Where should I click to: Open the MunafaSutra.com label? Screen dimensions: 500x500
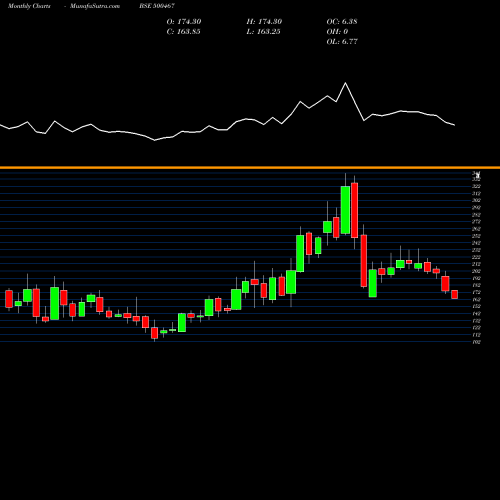(95, 6)
